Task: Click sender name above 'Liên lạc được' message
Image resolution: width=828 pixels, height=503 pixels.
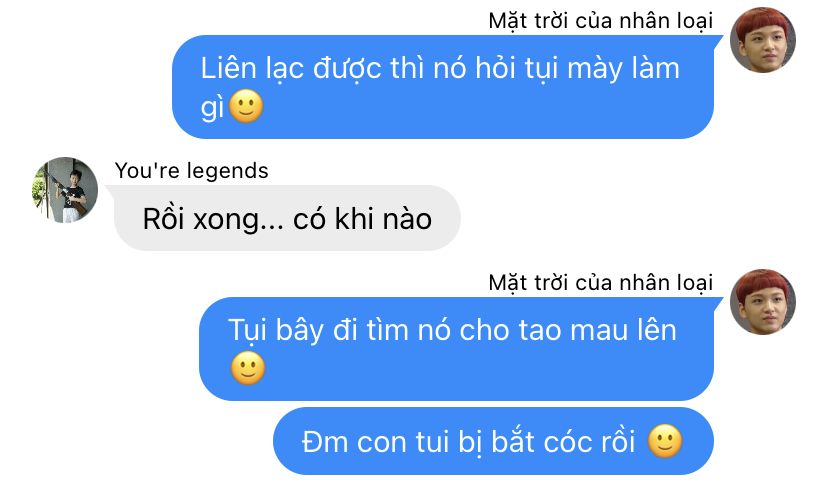Action: click(x=600, y=21)
